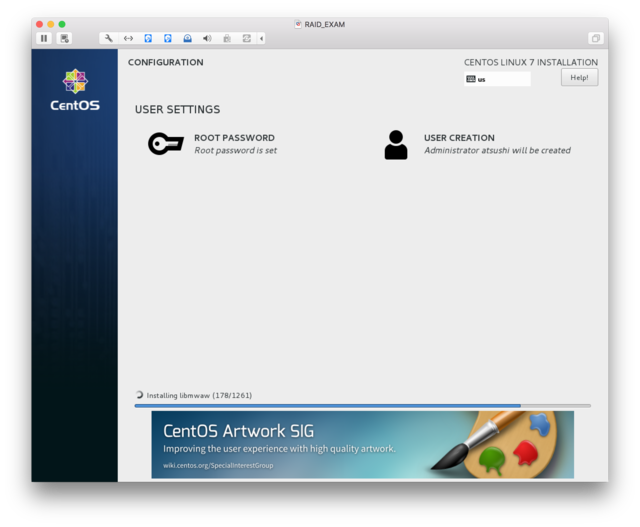Image resolution: width=640 pixels, height=527 pixels.
Task: Toggle the sound speaker icon
Action: [207, 38]
